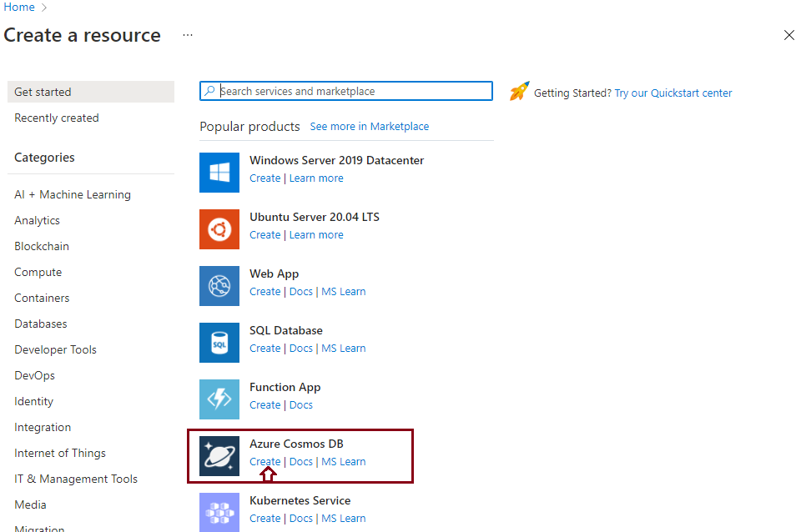The width and height of the screenshot is (801, 532).
Task: Open Azure Cosmos DB MS Learn
Action: (x=343, y=462)
